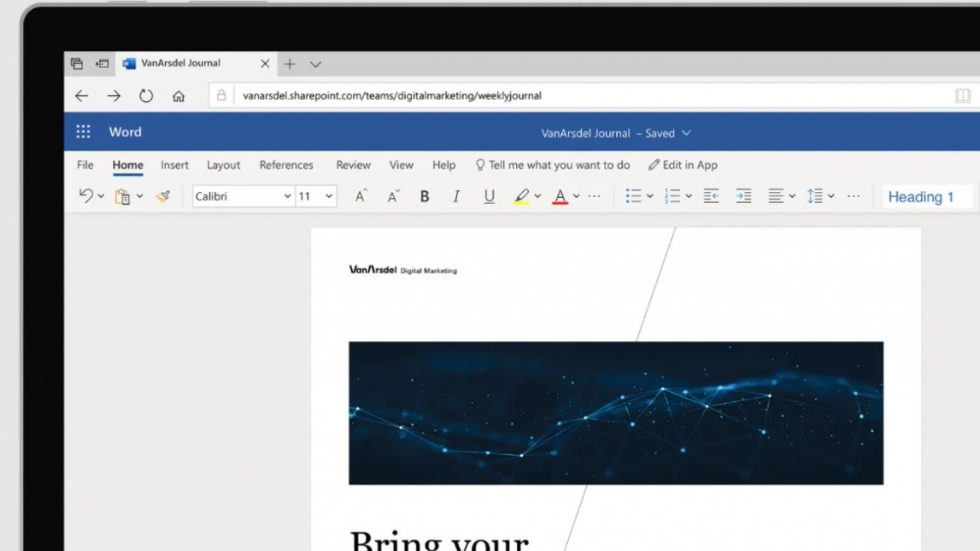Expand the bullet list options arrow

(650, 196)
